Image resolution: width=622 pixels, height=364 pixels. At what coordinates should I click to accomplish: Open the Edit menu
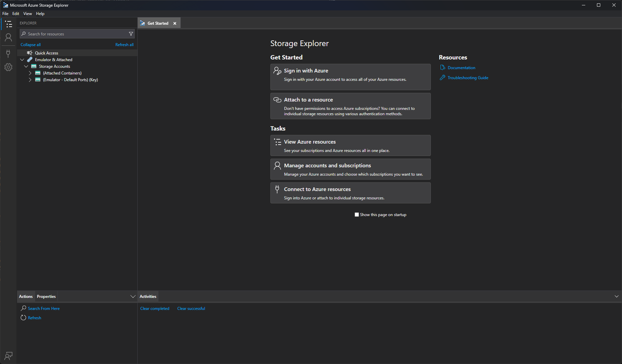pyautogui.click(x=16, y=14)
